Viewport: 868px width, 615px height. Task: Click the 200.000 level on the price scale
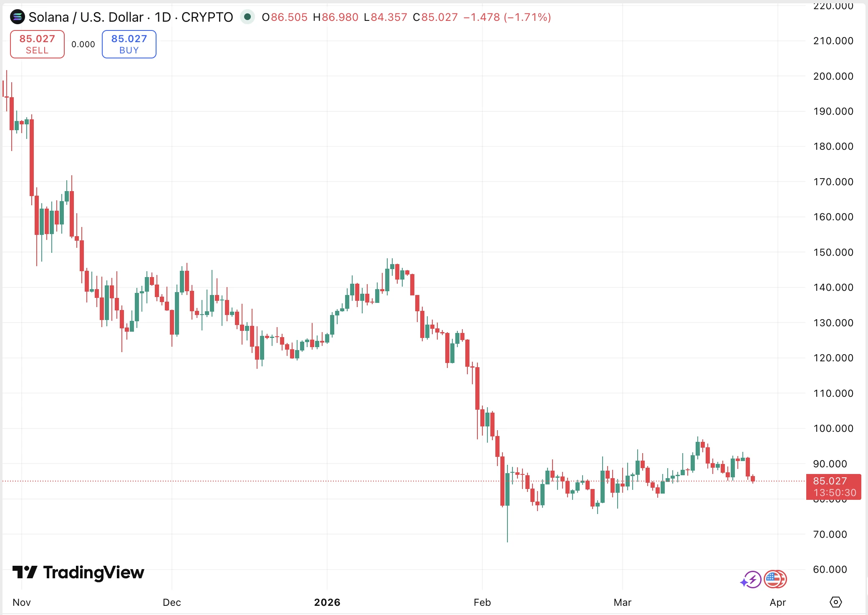pos(833,76)
